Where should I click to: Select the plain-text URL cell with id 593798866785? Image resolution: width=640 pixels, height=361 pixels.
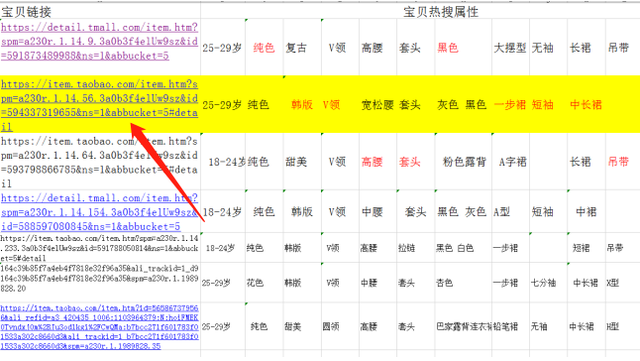point(99,162)
